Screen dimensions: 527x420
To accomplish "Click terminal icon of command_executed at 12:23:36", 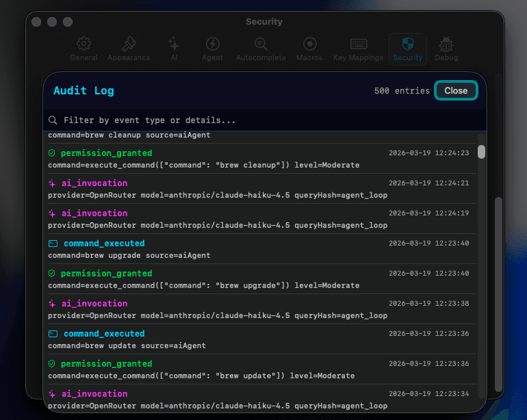I will (x=53, y=334).
